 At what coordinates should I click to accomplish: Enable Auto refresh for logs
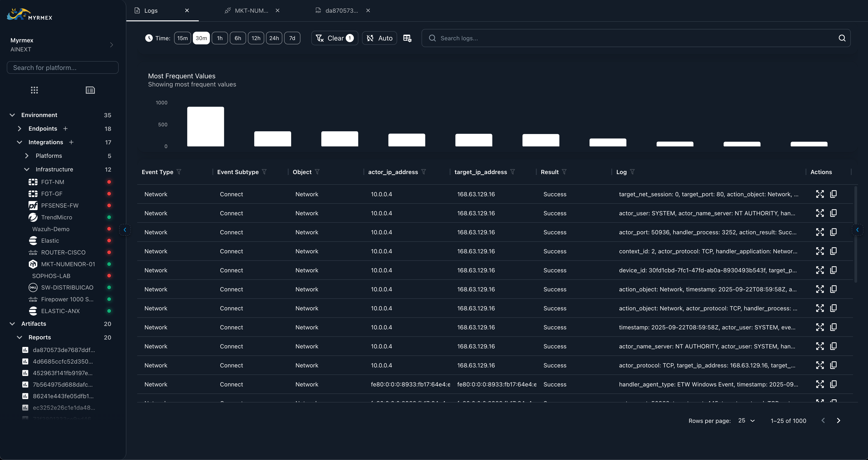click(x=379, y=38)
